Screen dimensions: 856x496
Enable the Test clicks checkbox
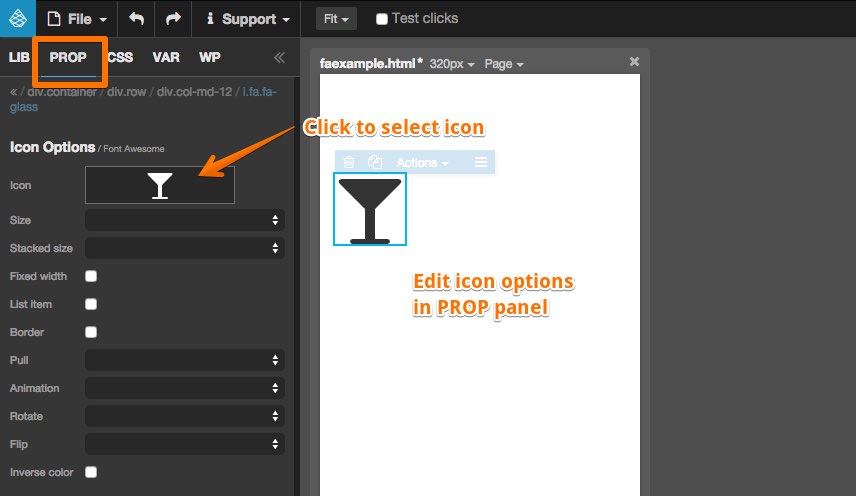click(x=382, y=19)
